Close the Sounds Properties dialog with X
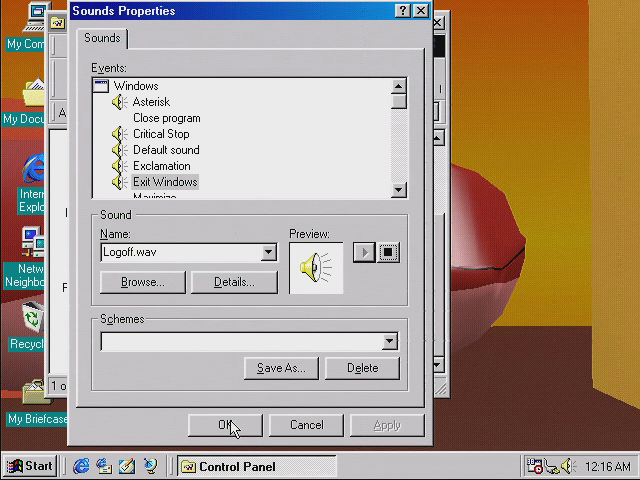Viewport: 640px width, 480px height. tap(421, 11)
